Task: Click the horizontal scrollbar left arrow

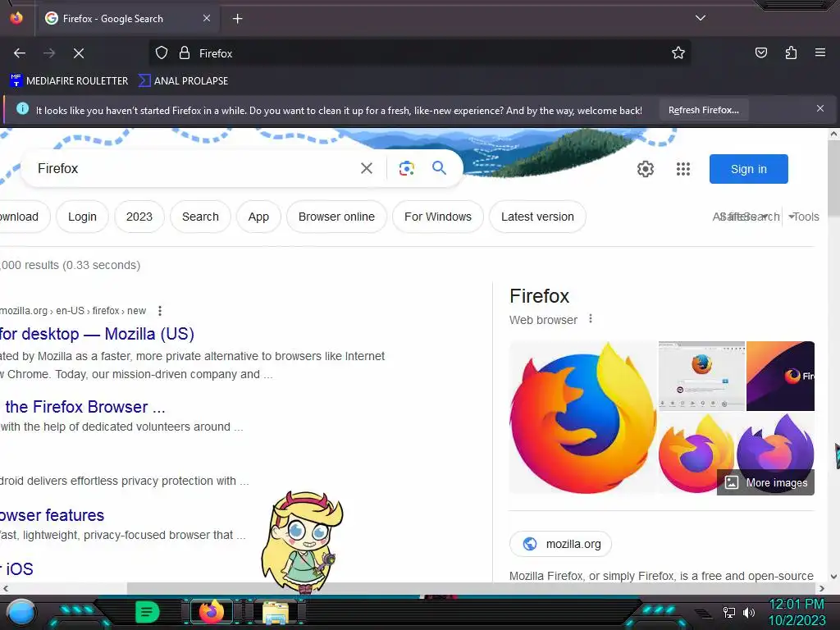Action: (x=6, y=588)
